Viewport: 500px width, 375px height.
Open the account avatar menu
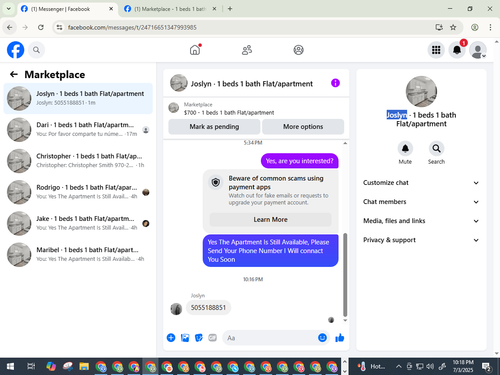click(478, 50)
